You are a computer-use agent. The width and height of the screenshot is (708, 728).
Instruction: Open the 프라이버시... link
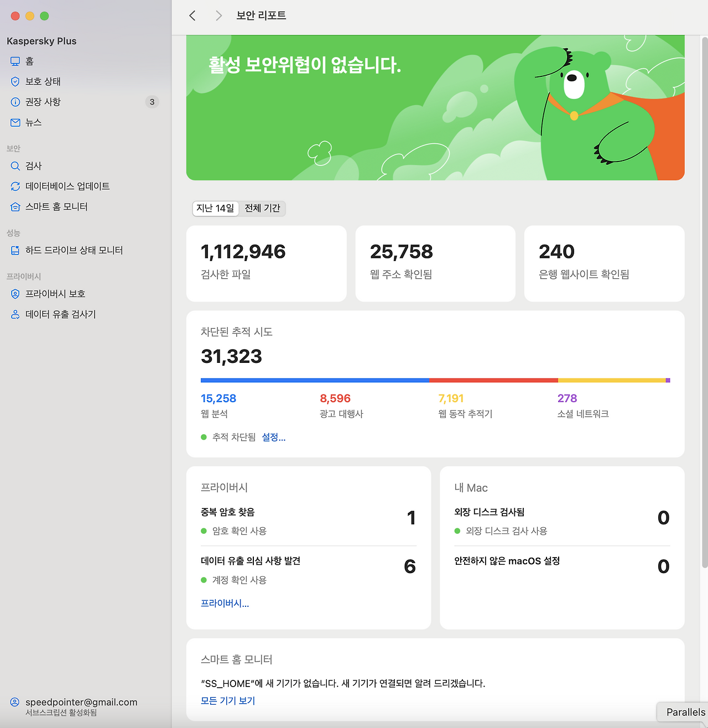pos(225,604)
